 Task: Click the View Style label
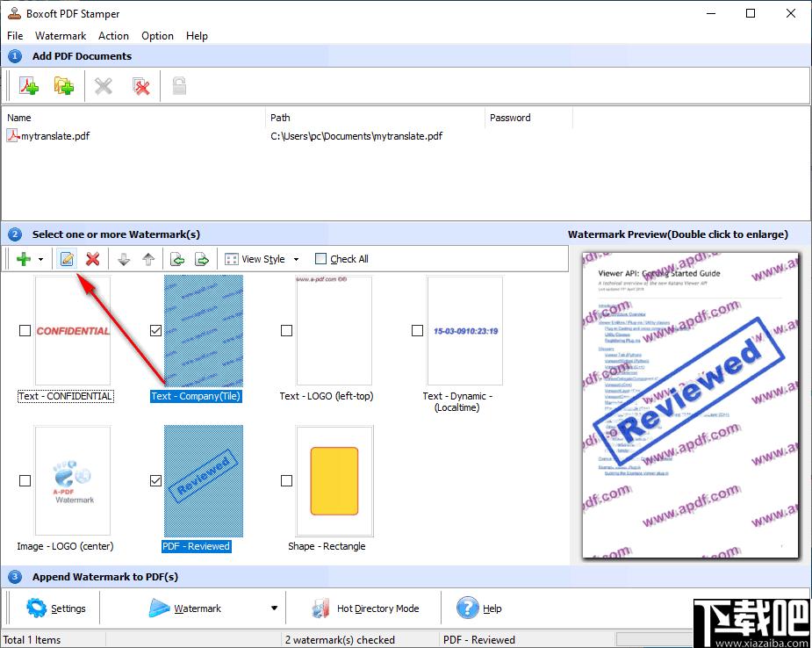click(263, 259)
